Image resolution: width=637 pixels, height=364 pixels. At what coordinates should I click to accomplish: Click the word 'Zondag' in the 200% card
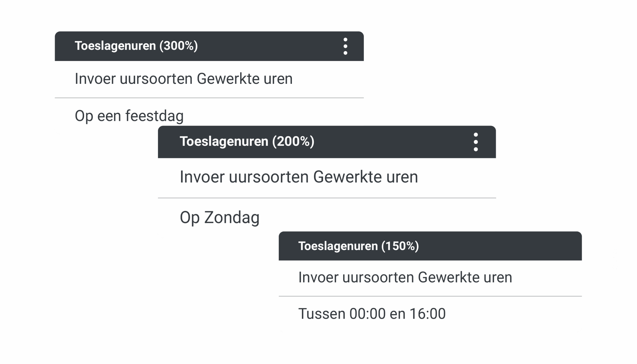tap(232, 217)
